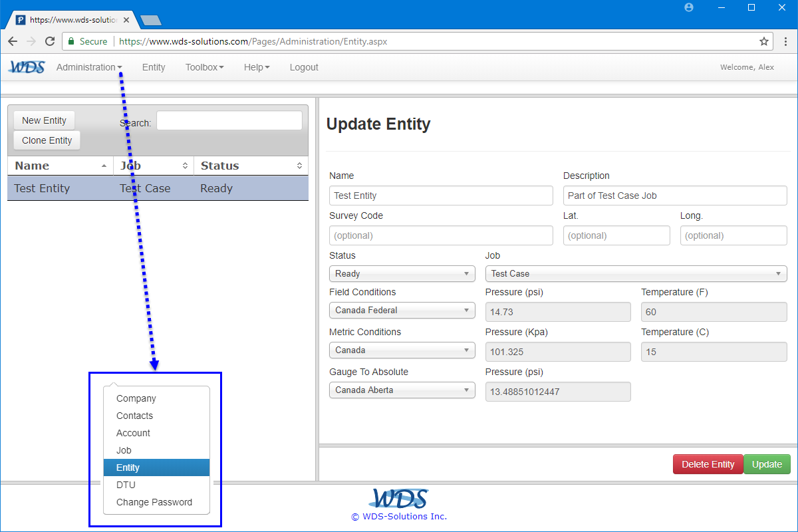Open Field Conditions dropdown Canada Federal
This screenshot has width=798, height=532.
[402, 310]
